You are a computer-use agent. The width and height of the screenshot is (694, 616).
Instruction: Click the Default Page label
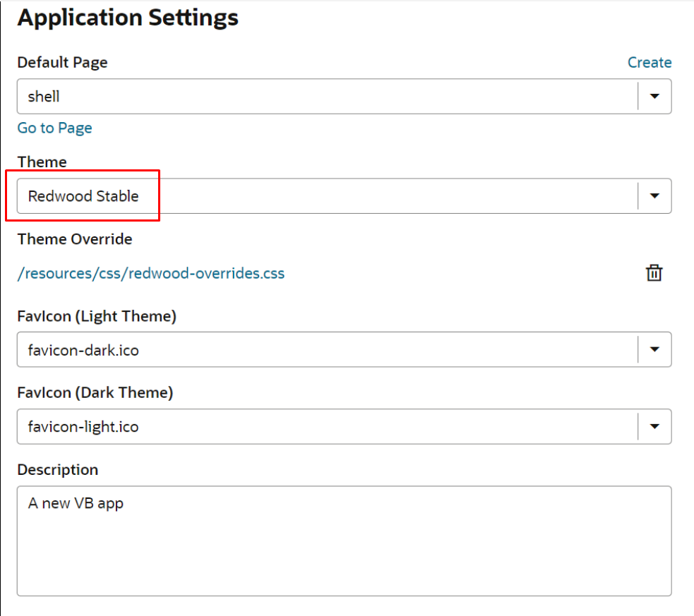(62, 62)
